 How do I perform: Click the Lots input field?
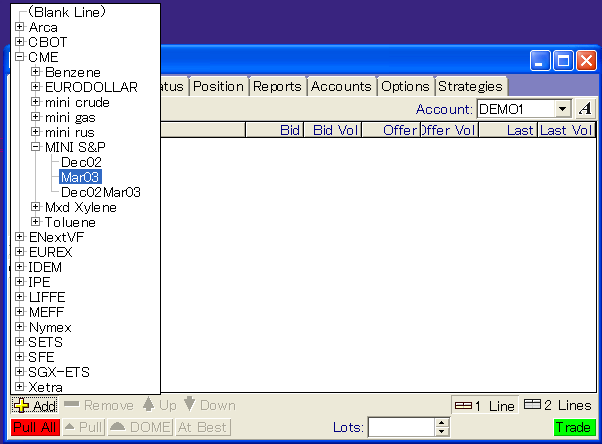click(401, 427)
